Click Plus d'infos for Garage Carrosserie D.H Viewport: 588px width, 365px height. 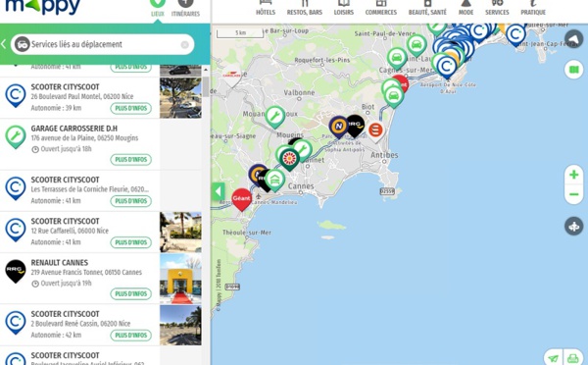(131, 160)
